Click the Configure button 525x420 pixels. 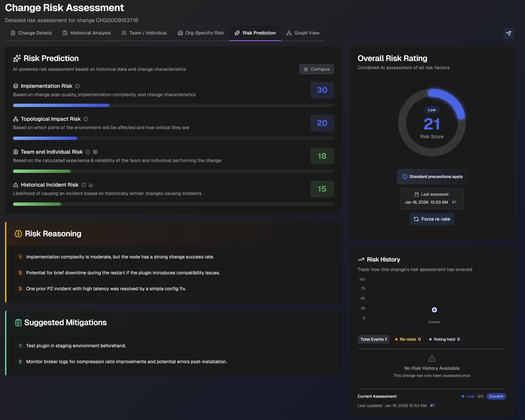pos(316,69)
